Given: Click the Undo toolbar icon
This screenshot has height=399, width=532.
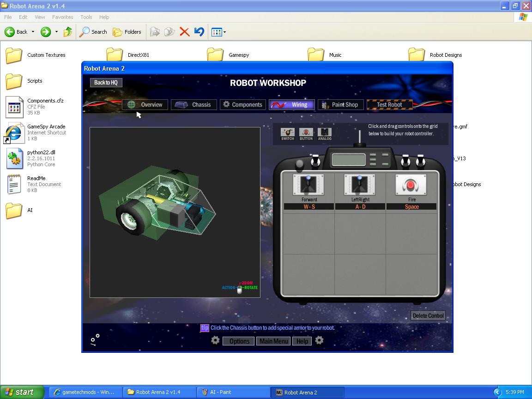Looking at the screenshot, I should 199,32.
